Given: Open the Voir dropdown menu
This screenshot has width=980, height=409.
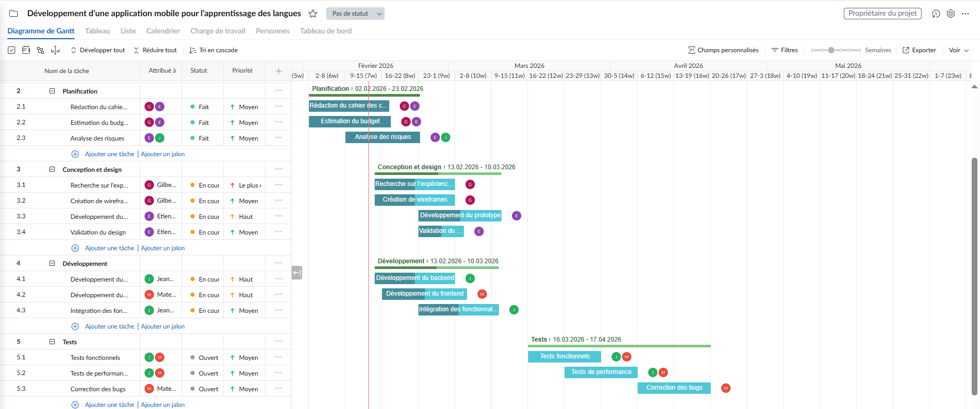Looking at the screenshot, I should coord(959,50).
